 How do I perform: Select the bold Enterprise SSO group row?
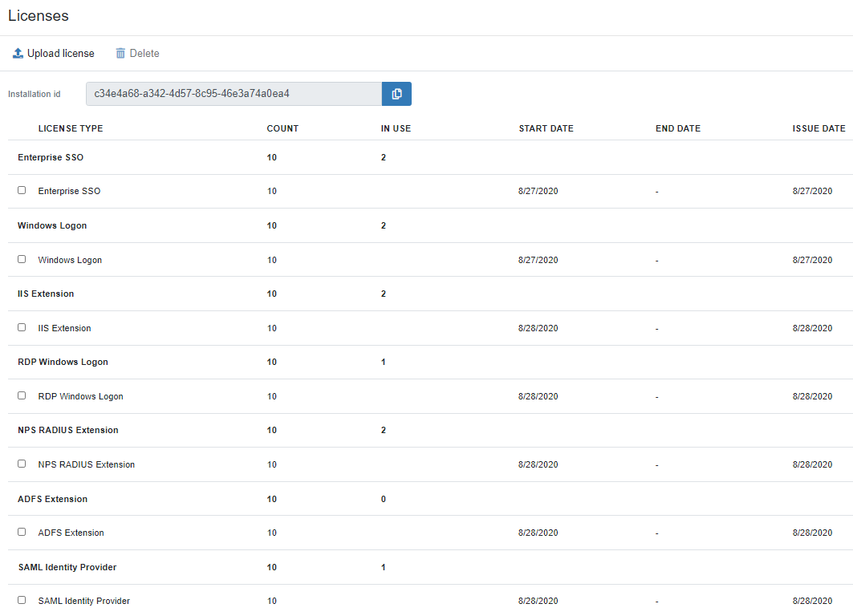point(51,157)
